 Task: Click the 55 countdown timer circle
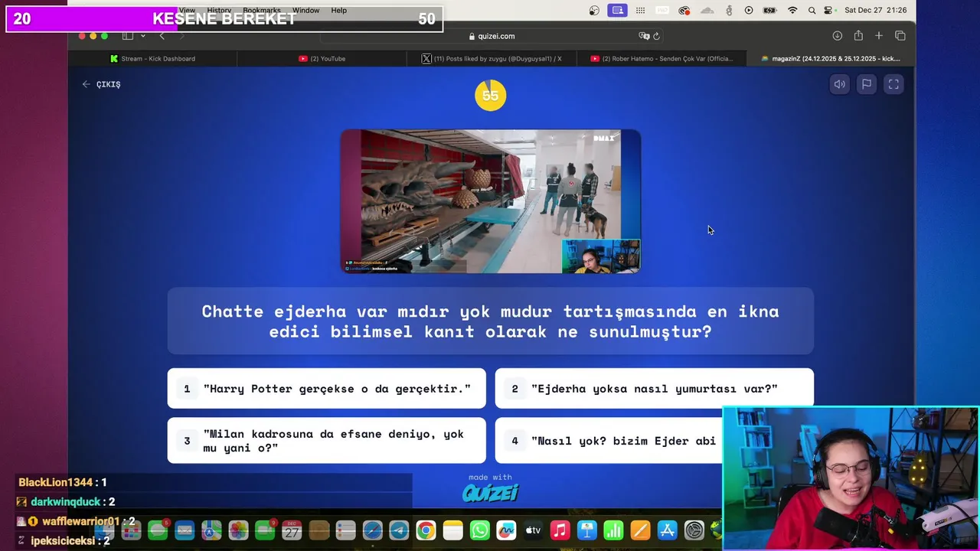[x=490, y=96]
